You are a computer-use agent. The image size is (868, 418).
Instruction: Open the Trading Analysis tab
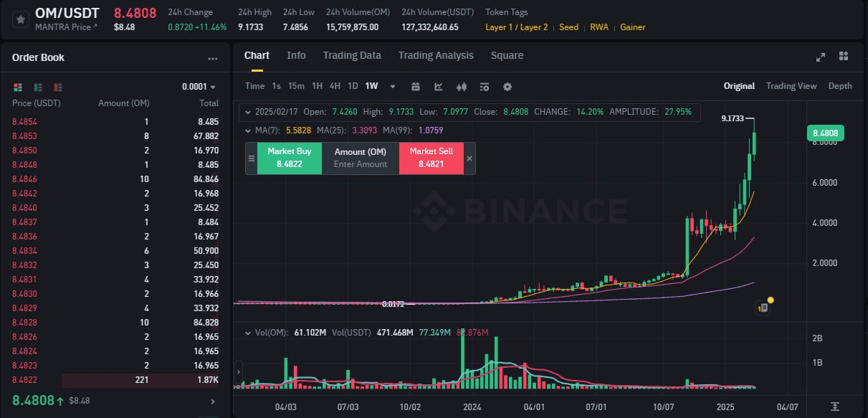pyautogui.click(x=436, y=56)
